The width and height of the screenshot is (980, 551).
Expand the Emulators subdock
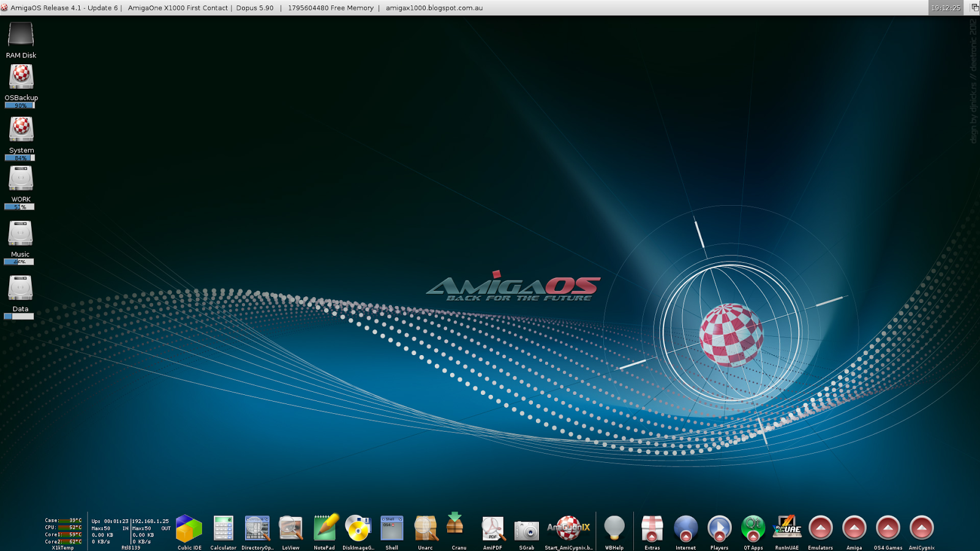821,528
